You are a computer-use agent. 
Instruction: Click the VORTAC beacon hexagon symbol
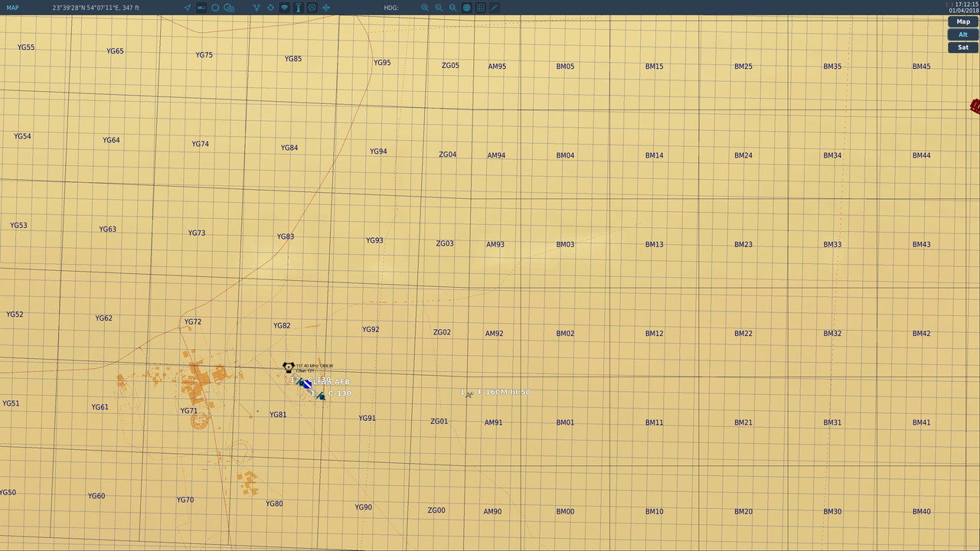pyautogui.click(x=289, y=368)
